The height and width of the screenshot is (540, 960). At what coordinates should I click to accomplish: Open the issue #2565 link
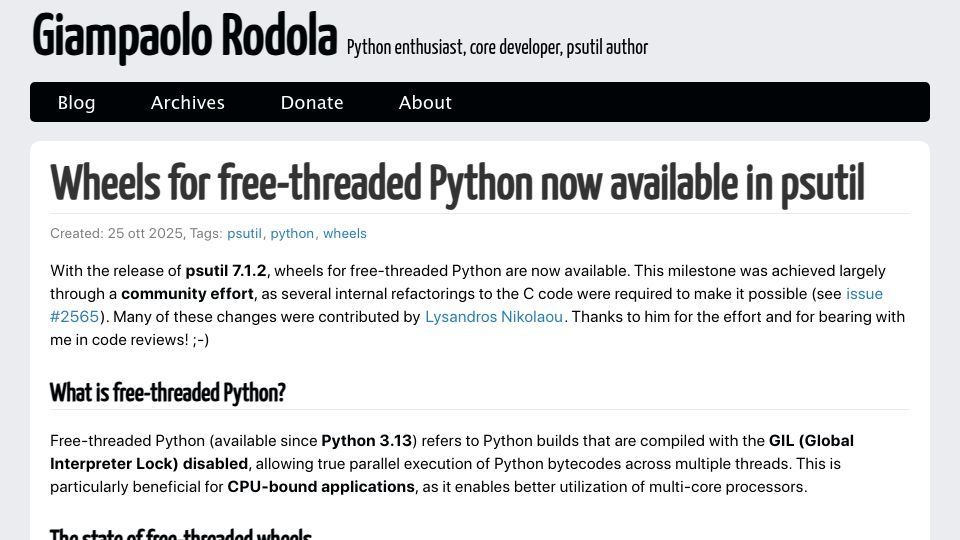pos(864,294)
